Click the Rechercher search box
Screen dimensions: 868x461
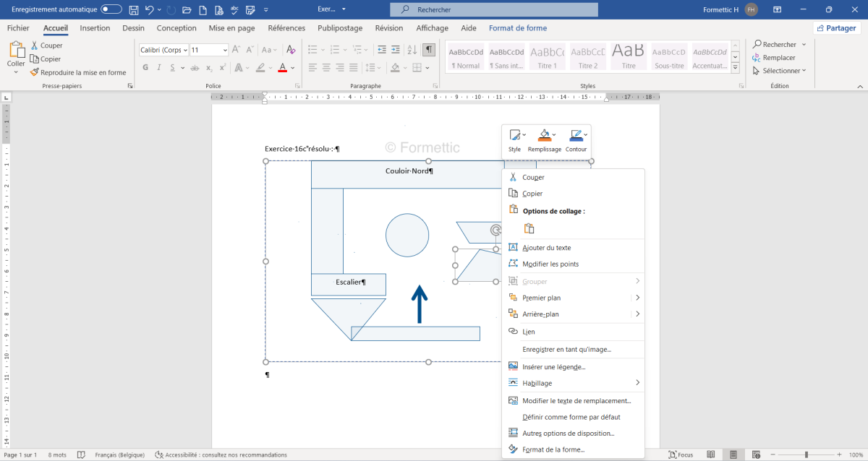point(494,9)
